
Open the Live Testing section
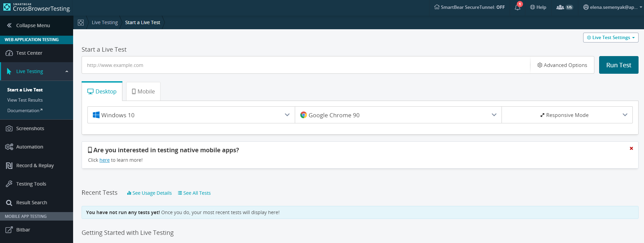pos(30,71)
